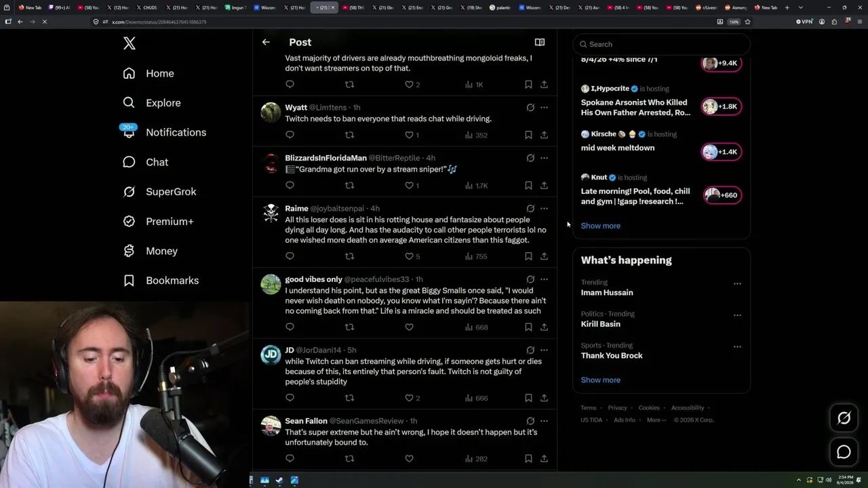Toggle the Firefox sidebar button
Image resolution: width=868 pixels, height=488 pixels.
click(x=8, y=22)
